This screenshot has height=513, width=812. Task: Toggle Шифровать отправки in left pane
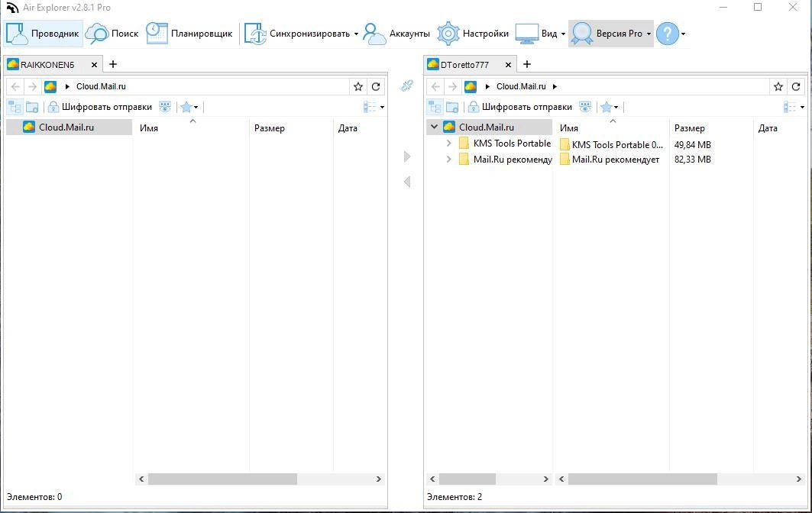tap(100, 107)
